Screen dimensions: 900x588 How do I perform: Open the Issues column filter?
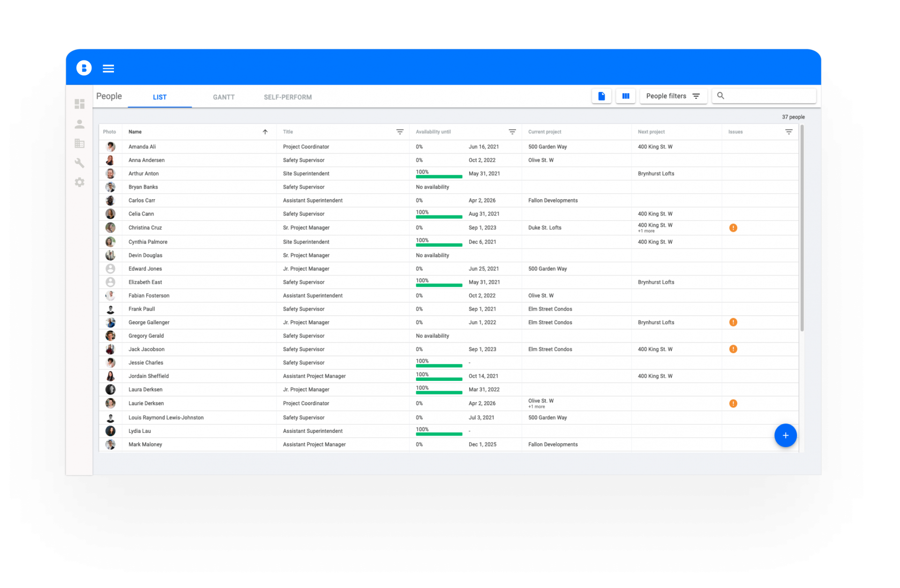789,132
